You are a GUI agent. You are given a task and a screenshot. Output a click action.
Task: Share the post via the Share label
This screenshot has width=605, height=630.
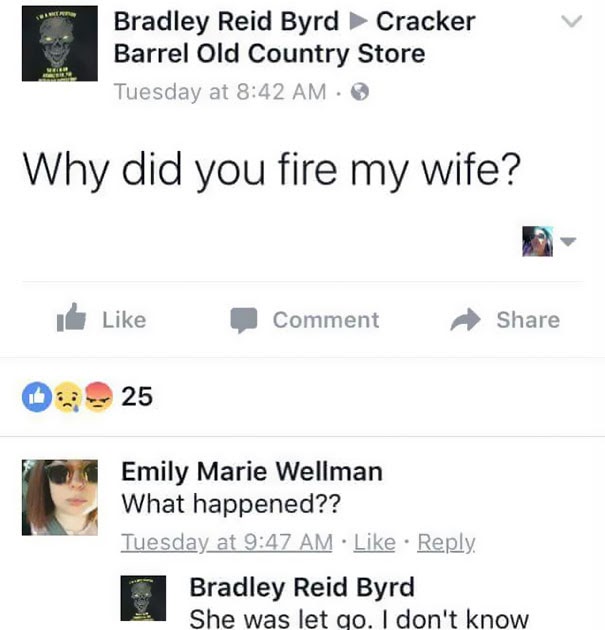[x=528, y=320]
